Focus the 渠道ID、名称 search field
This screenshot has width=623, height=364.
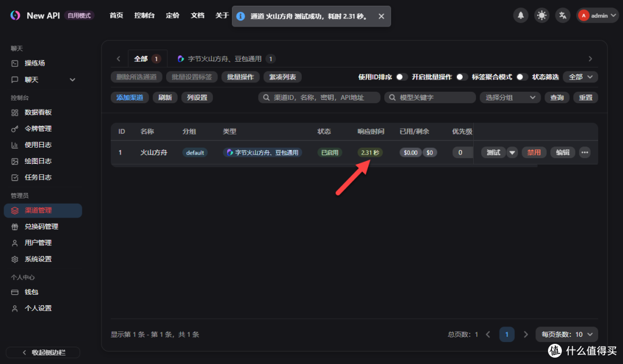pos(319,97)
